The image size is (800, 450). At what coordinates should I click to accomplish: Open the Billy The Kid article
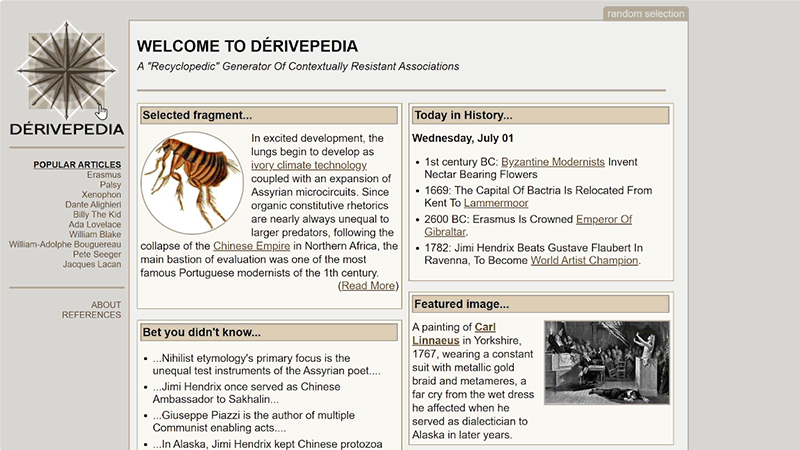pyautogui.click(x=97, y=214)
